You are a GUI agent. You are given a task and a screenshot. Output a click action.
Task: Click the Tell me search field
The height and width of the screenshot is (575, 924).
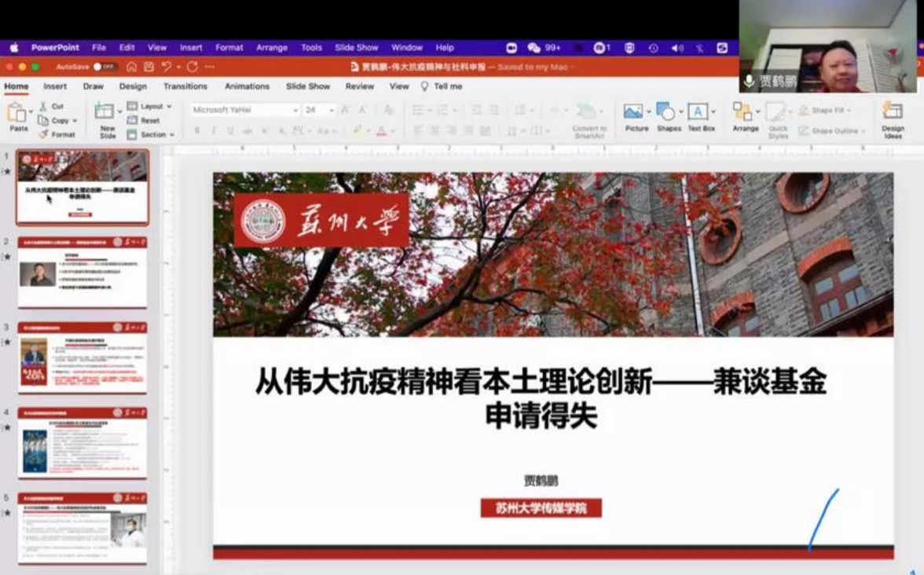pos(447,86)
